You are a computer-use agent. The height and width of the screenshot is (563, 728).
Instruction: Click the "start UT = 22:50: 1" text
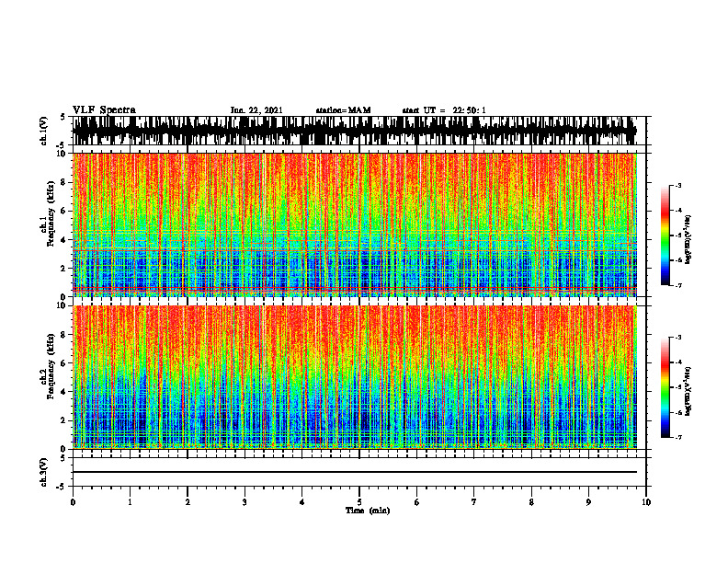pyautogui.click(x=444, y=110)
